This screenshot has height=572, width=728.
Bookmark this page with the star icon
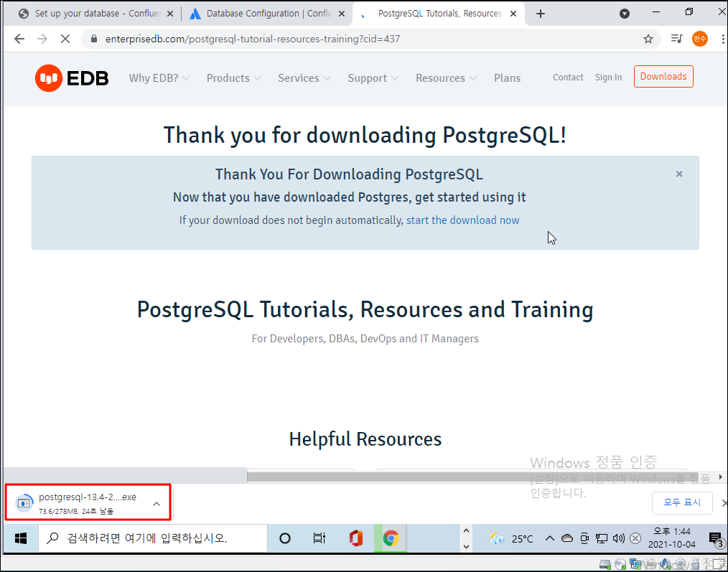coord(648,39)
